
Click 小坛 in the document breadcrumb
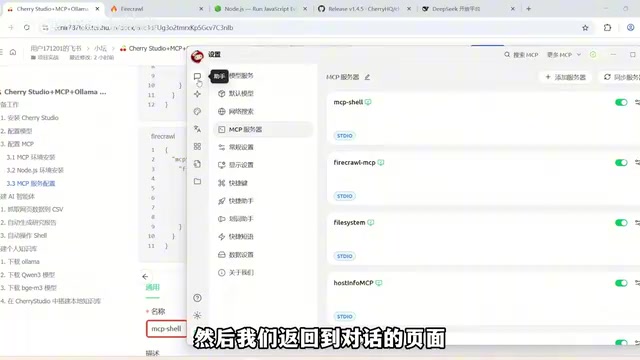click(x=100, y=49)
